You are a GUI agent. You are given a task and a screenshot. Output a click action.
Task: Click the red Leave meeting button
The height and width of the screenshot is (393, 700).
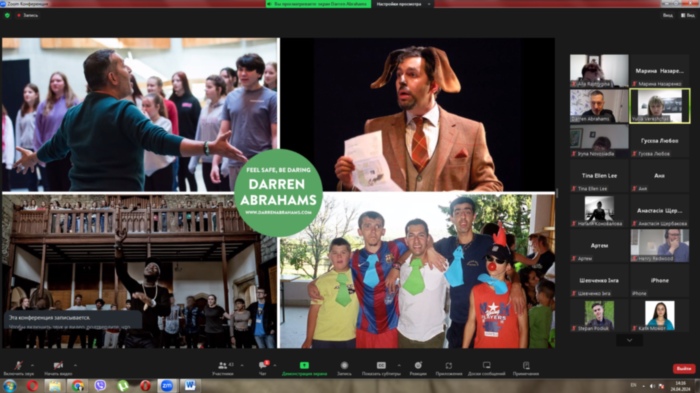(683, 369)
